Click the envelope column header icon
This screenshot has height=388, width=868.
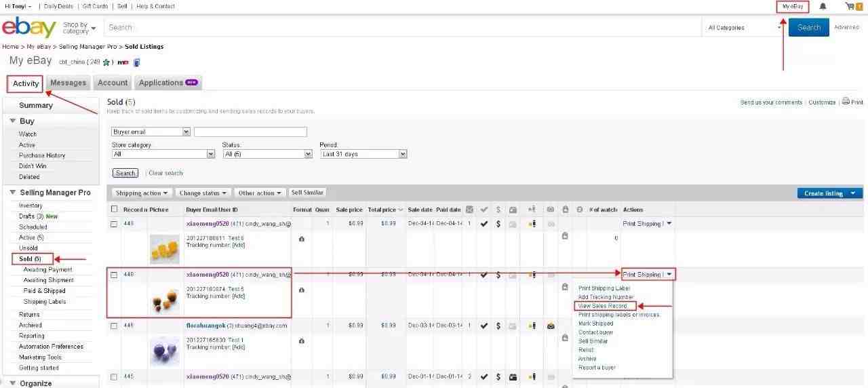pyautogui.click(x=469, y=210)
